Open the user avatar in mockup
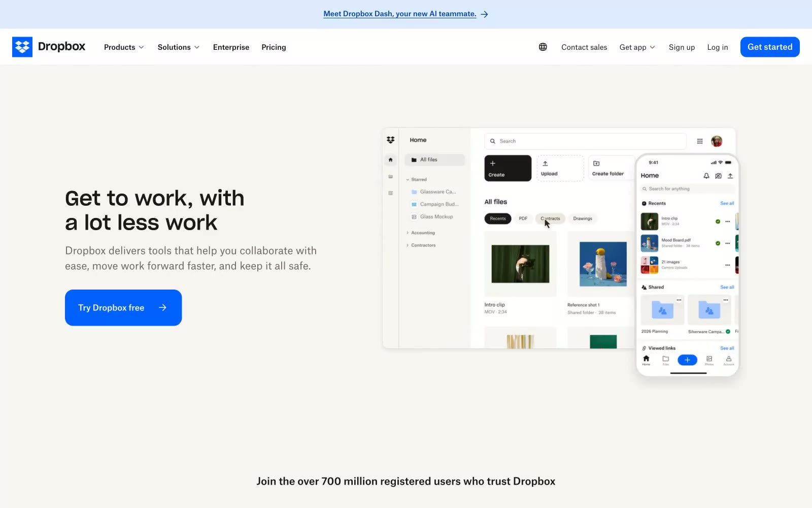The width and height of the screenshot is (812, 508). click(717, 141)
